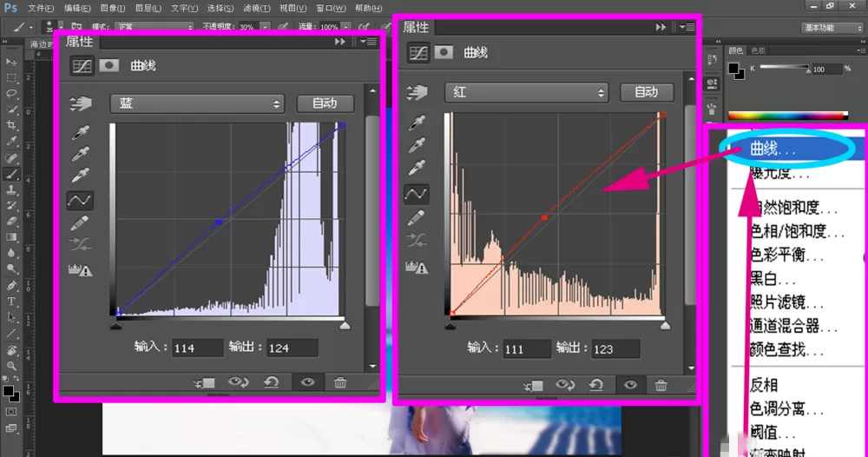
Task: Click the white point slider under blue curves graph
Action: (345, 325)
